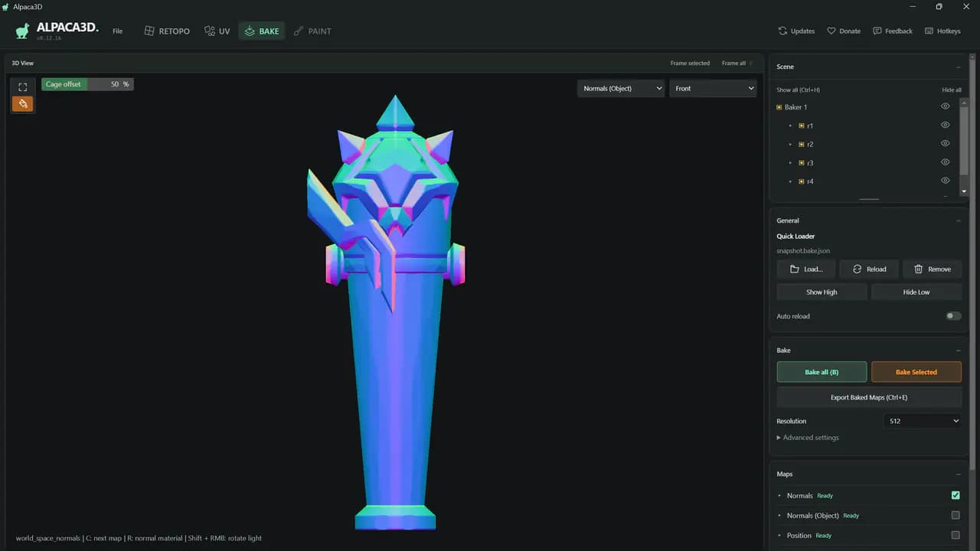The width and height of the screenshot is (980, 551).
Task: Toggle visibility of r1
Action: point(946,125)
